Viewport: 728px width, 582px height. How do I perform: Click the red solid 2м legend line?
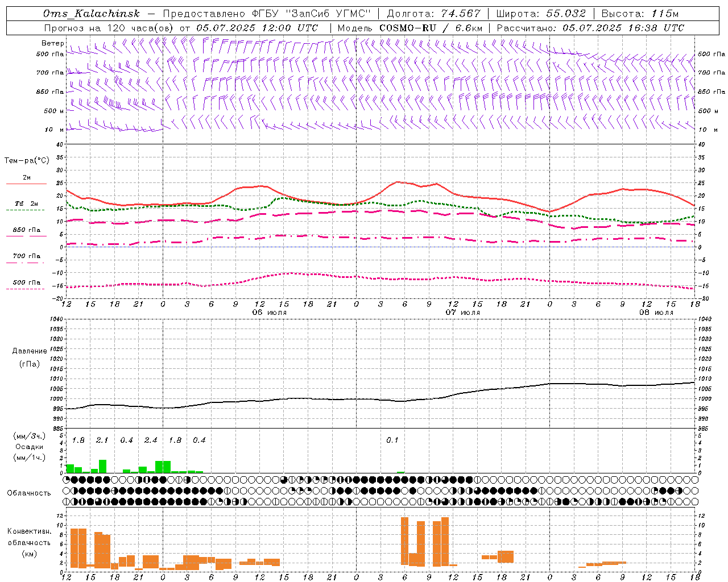point(26,184)
